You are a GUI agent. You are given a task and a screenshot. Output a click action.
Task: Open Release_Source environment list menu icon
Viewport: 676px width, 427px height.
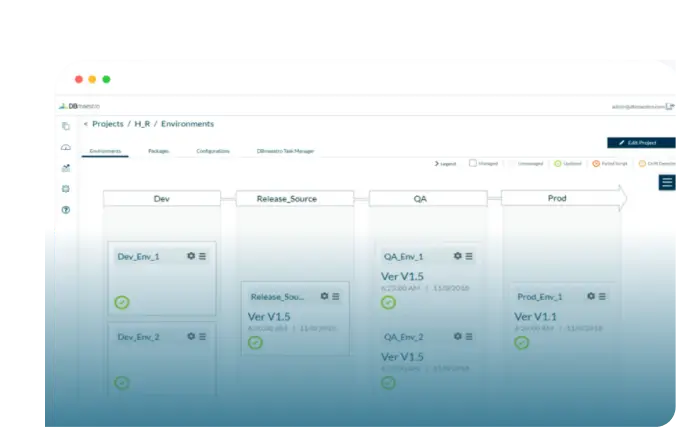tap(336, 296)
